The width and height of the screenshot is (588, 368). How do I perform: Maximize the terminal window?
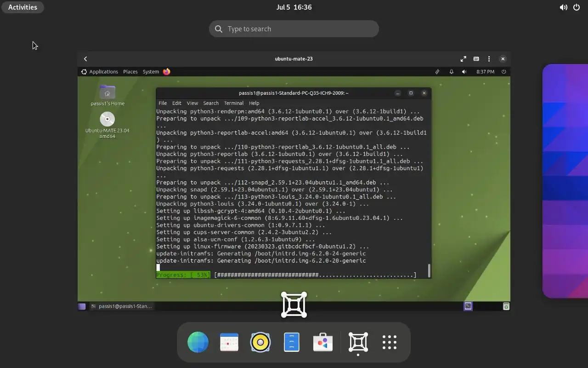click(x=411, y=93)
